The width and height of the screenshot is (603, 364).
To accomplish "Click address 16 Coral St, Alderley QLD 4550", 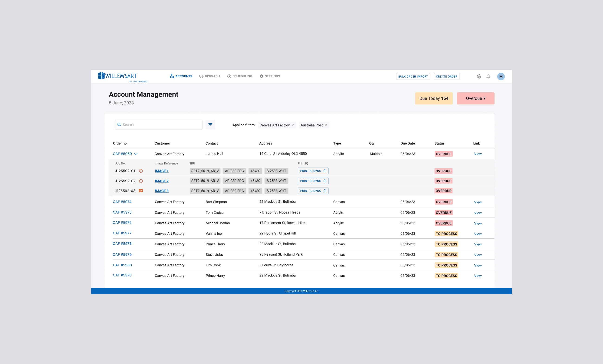I will (x=283, y=154).
